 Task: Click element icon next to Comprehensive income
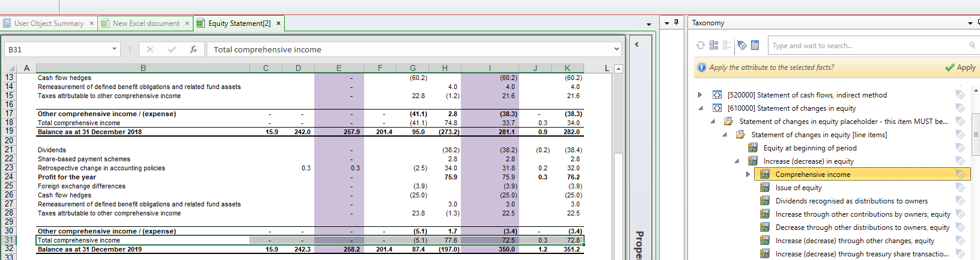(x=764, y=174)
